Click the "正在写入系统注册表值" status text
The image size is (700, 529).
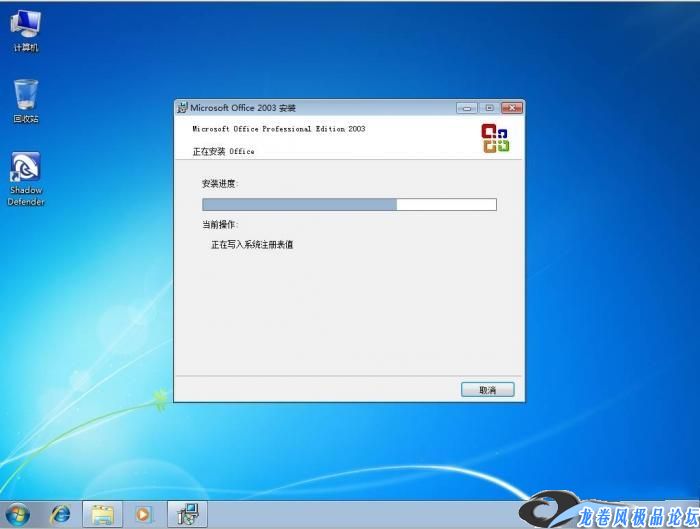point(252,245)
